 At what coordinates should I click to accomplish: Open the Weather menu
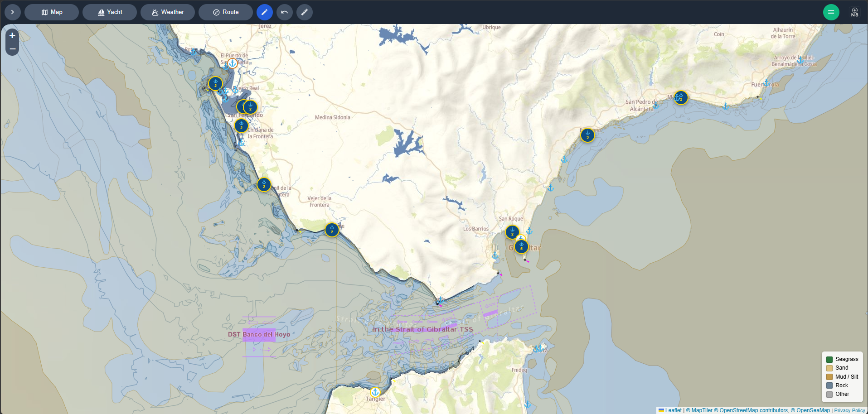coord(168,12)
